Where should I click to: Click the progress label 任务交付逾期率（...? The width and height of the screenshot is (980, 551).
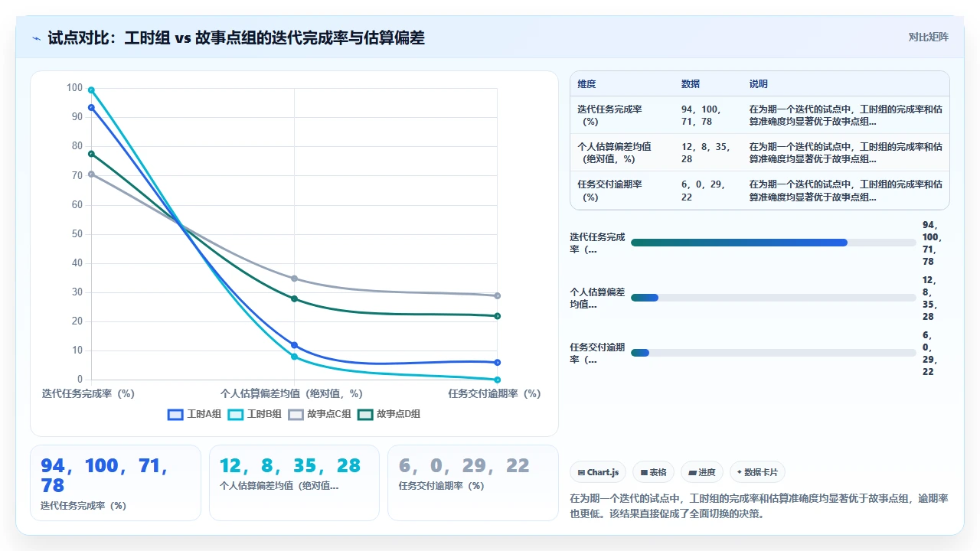point(597,353)
